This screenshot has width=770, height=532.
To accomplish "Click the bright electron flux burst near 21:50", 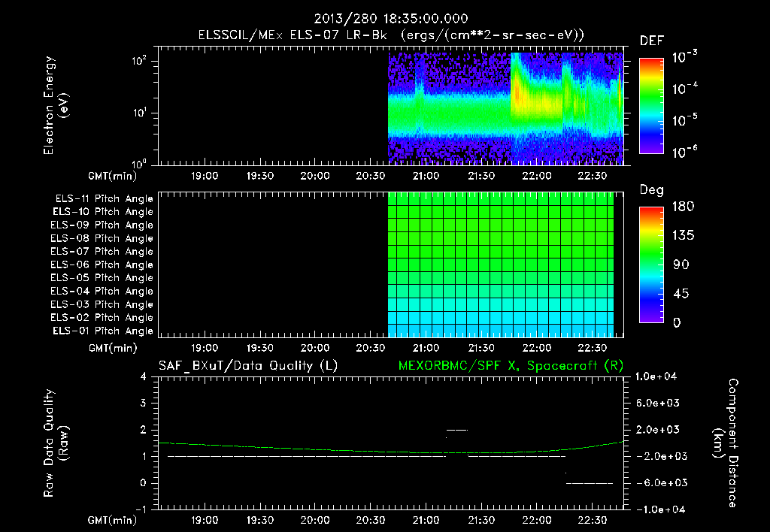I will click(x=518, y=93).
